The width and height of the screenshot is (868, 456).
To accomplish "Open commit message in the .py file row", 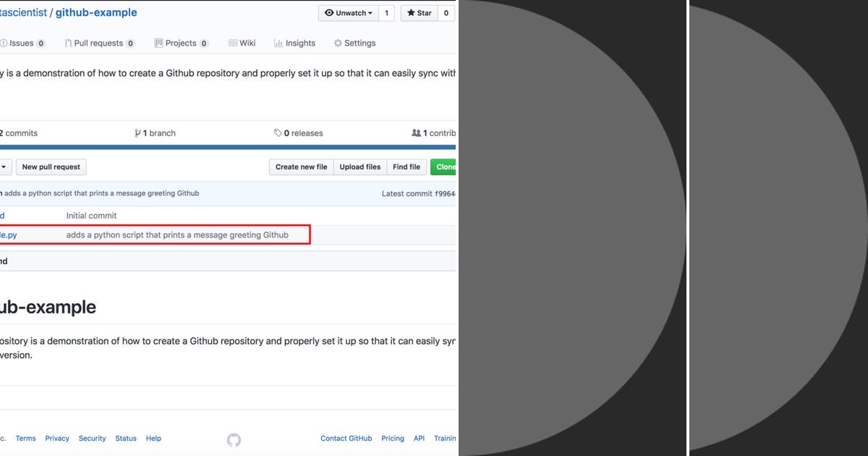I will coord(177,235).
